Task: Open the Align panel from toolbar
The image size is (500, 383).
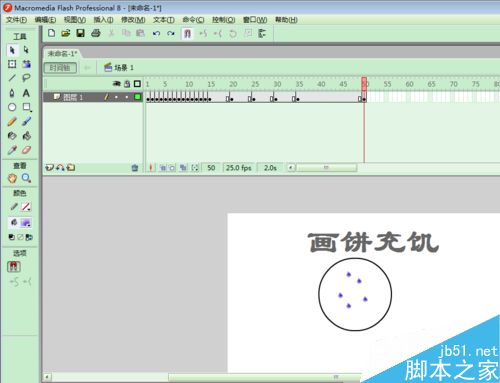Action: pos(262,33)
